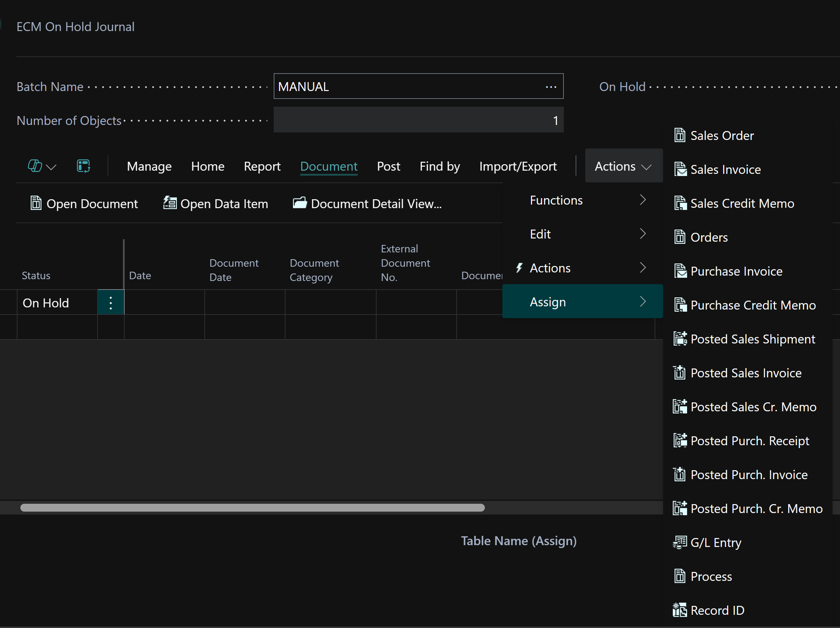Click the page layout icon beside Copilot
This screenshot has height=628, width=840.
point(83,166)
